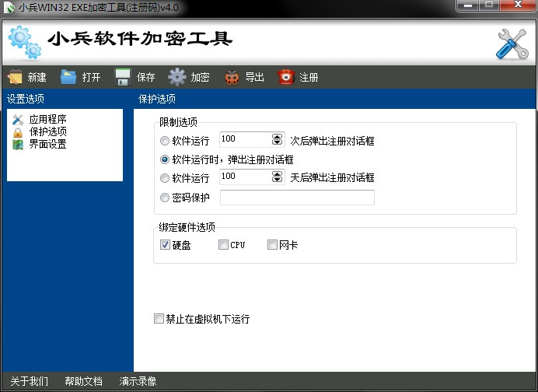This screenshot has height=392, width=538.
Task: Check 禁止在虚拟机下运行 option
Action: 159,319
